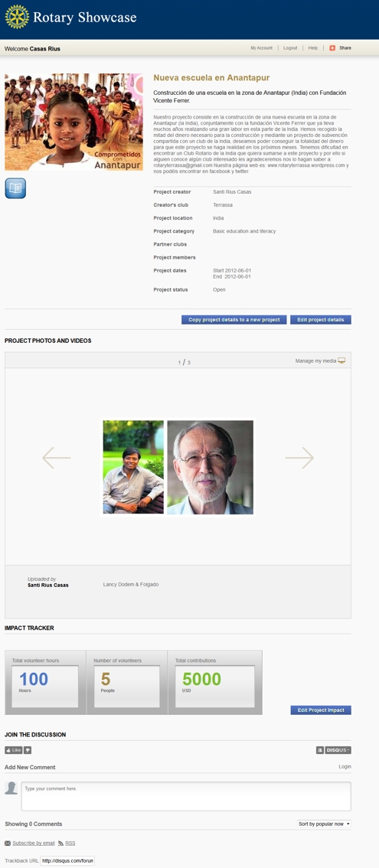Click the Anantapur project main photo
The image size is (379, 868).
click(74, 122)
